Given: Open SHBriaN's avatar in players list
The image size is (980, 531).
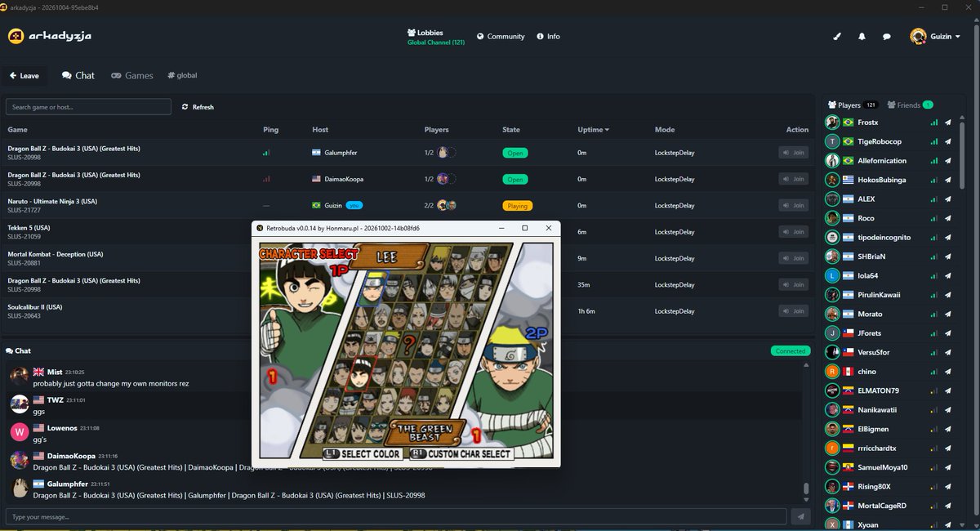Looking at the screenshot, I should (x=832, y=257).
